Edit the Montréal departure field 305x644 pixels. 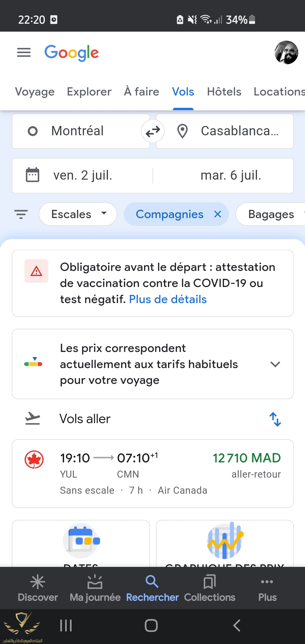pos(81,131)
